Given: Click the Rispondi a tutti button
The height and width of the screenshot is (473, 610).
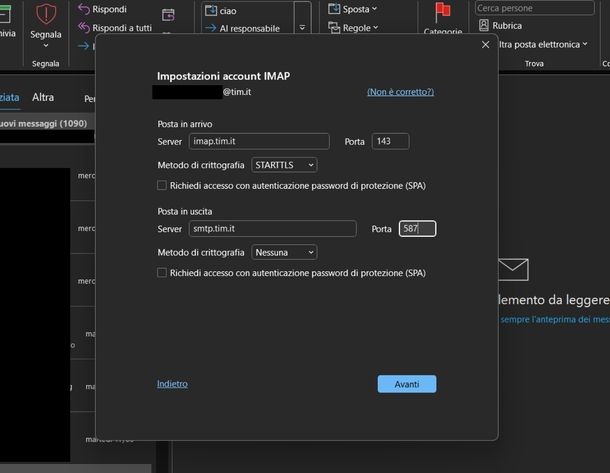Looking at the screenshot, I should 115,28.
